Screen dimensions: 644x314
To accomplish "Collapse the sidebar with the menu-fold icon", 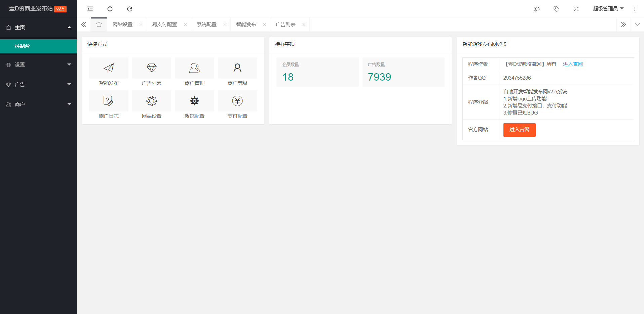I will tap(90, 9).
